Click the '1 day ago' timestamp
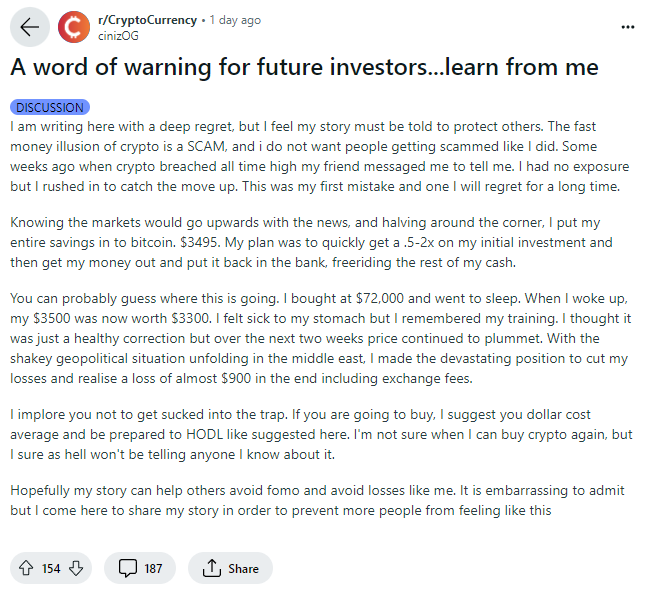The height and width of the screenshot is (607, 647). point(235,20)
